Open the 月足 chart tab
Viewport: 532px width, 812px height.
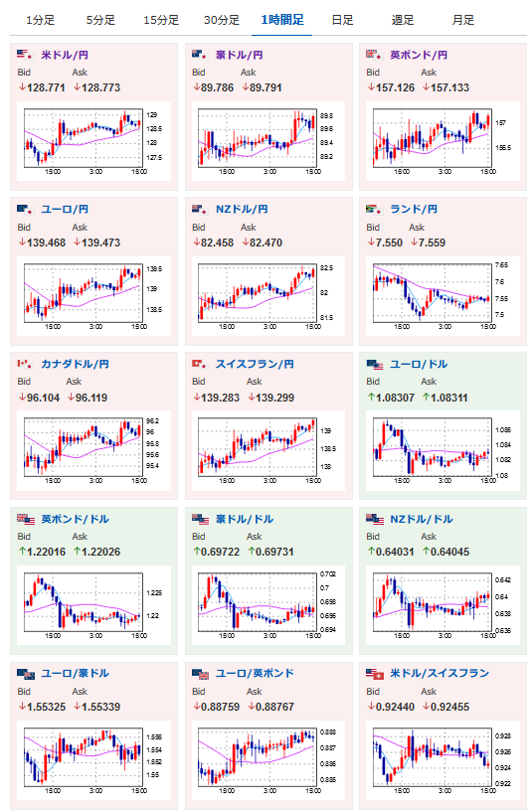[x=463, y=20]
